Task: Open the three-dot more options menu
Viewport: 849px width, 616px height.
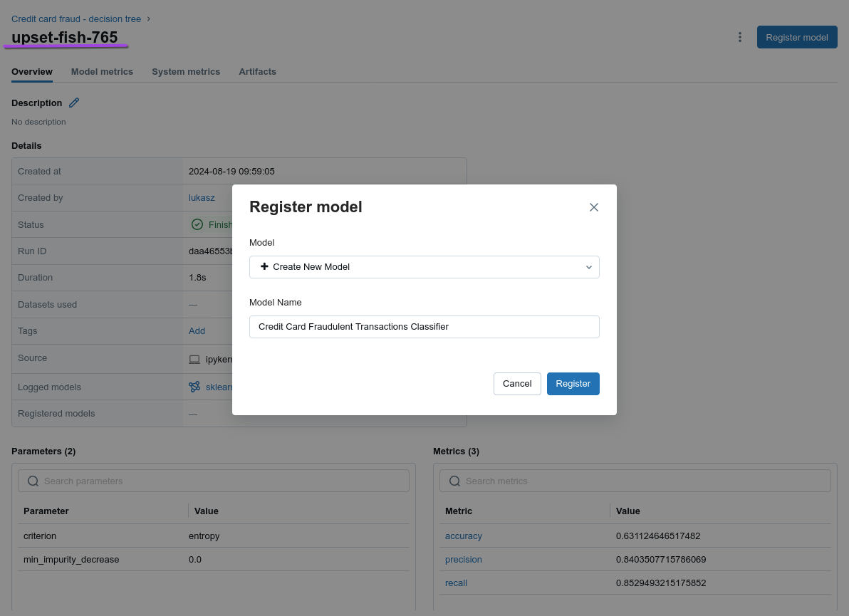Action: 739,37
